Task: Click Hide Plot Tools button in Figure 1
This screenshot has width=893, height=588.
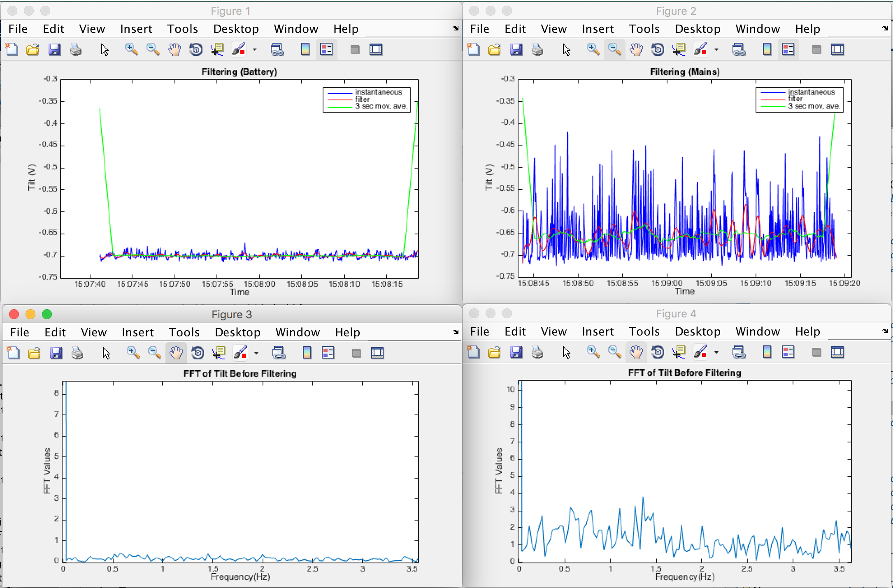Action: (x=355, y=50)
